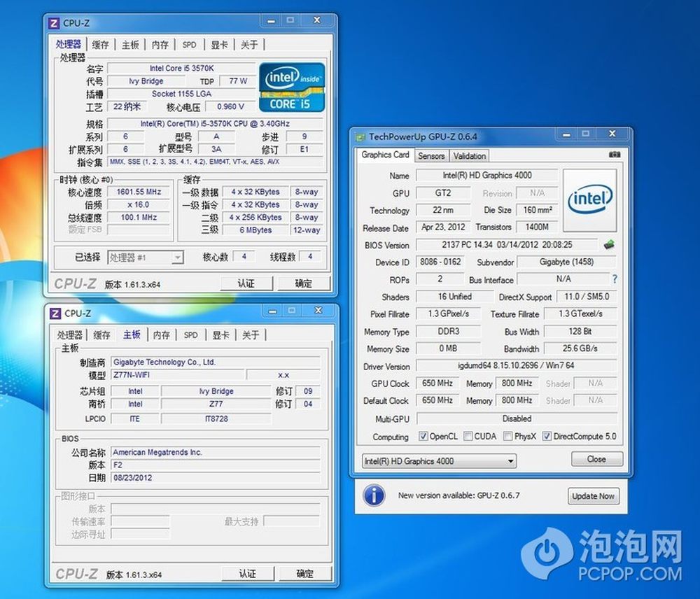Open the 关于 tab in top CPU-Z window
The image size is (700, 599).
pos(249,45)
